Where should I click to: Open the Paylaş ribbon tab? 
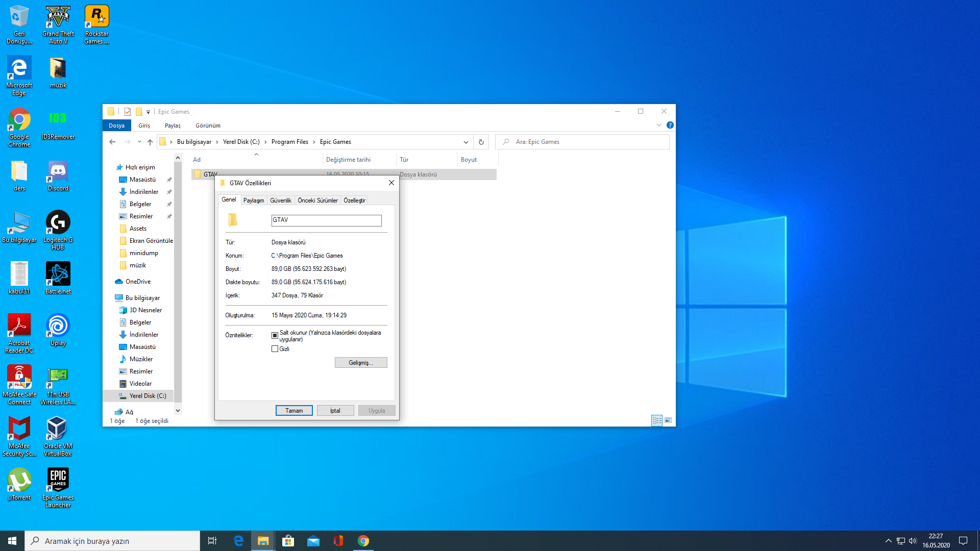pos(173,126)
